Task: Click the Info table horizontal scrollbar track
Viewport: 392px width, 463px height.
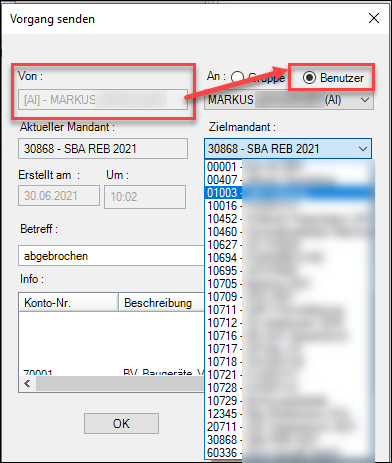Action: click(120, 383)
